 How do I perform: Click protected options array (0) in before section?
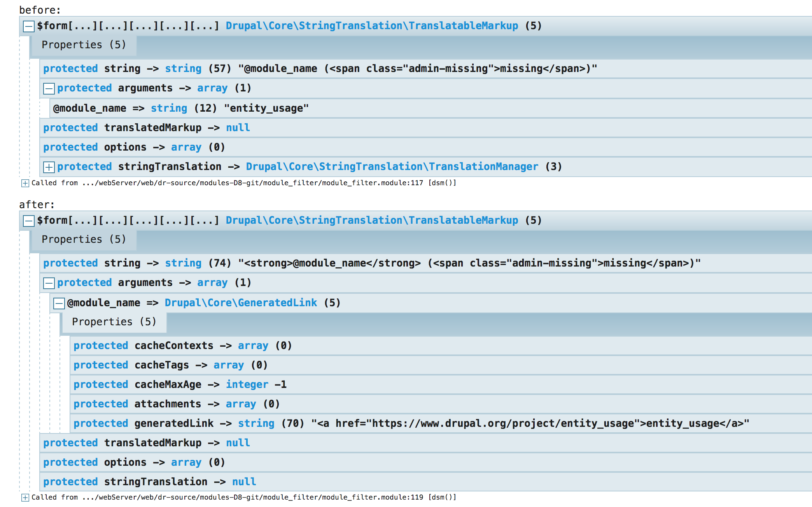click(x=426, y=147)
